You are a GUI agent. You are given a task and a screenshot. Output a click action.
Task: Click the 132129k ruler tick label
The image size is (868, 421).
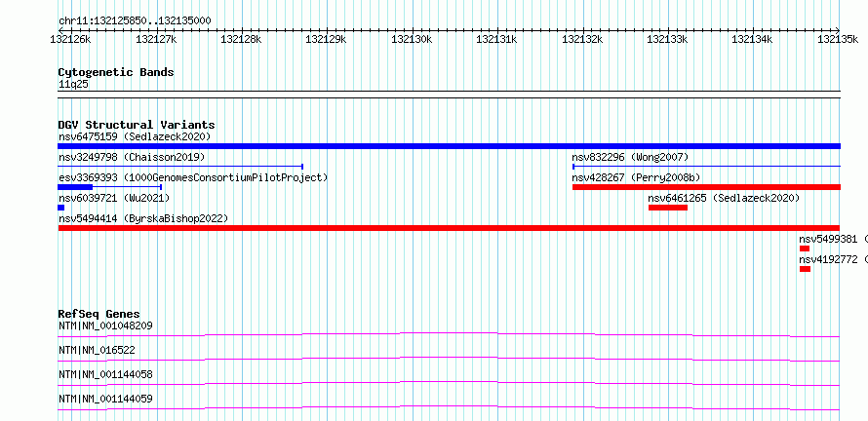pos(326,39)
